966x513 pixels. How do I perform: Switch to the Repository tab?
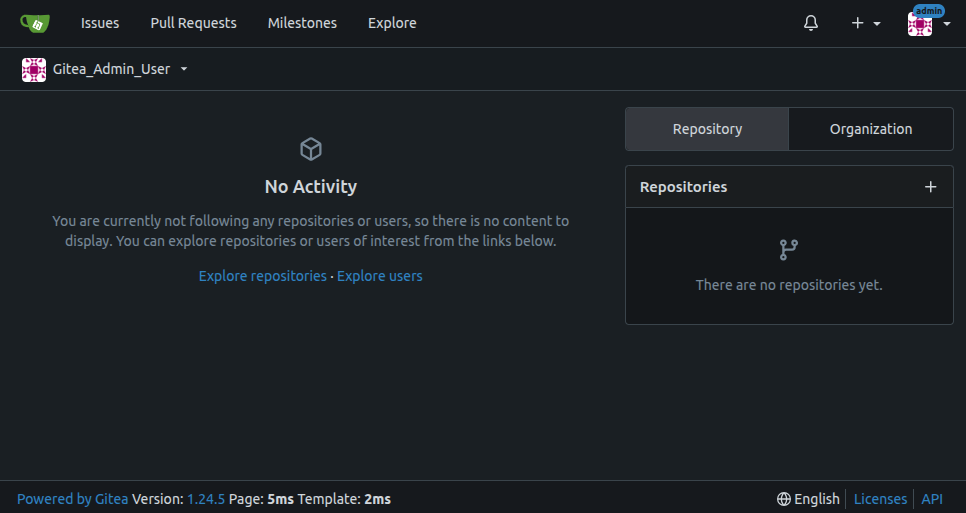click(x=707, y=129)
